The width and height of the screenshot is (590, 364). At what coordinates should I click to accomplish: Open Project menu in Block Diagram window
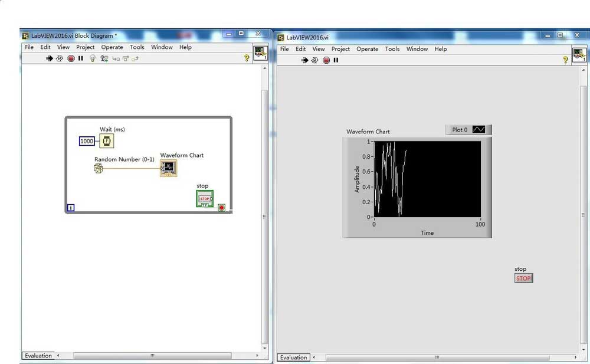pos(86,47)
